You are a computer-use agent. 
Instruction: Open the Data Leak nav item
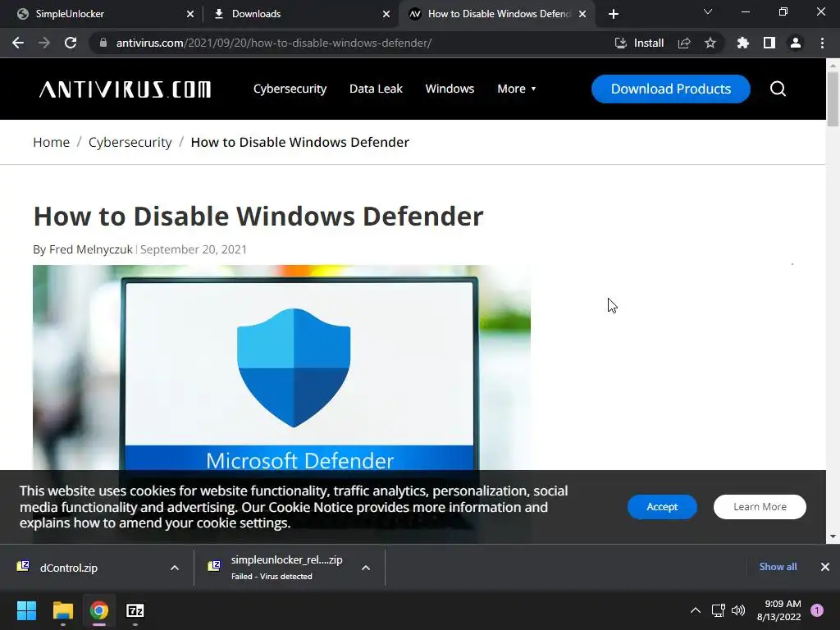[376, 89]
